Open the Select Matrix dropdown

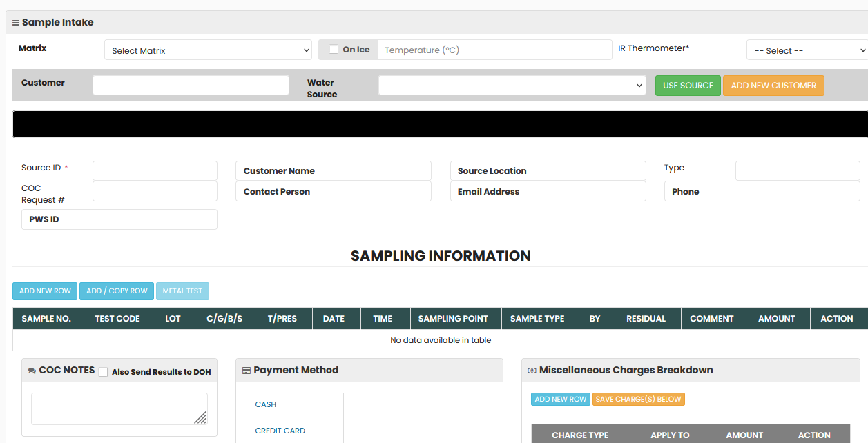click(x=209, y=50)
